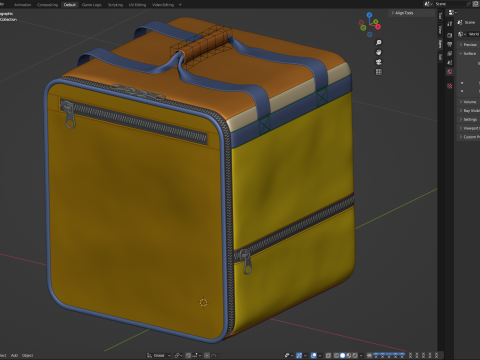Open the Object menu in viewport header

28,355
